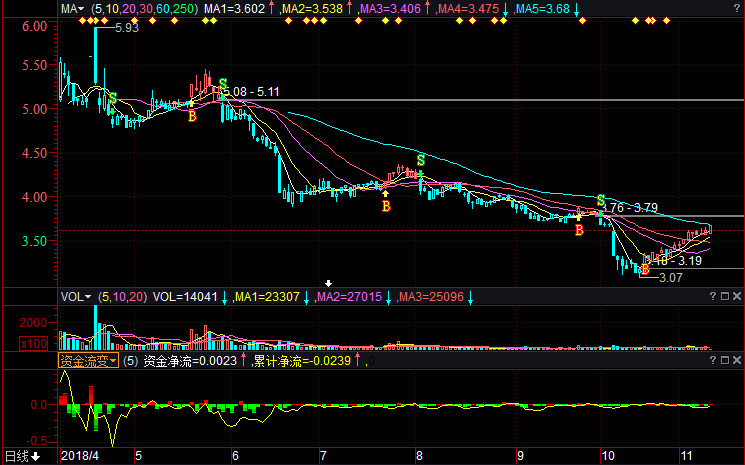This screenshot has width=745, height=465.
Task: Click month 8 on the time axis
Action: 419,456
